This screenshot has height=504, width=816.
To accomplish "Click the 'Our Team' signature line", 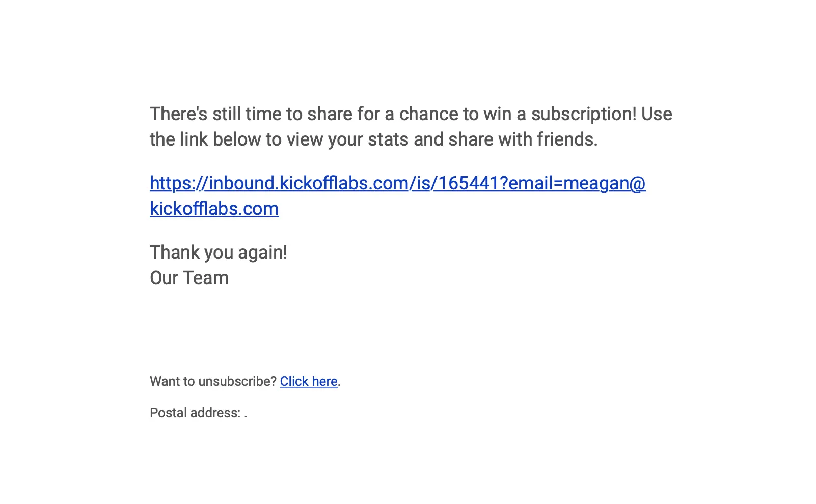I will 189,278.
